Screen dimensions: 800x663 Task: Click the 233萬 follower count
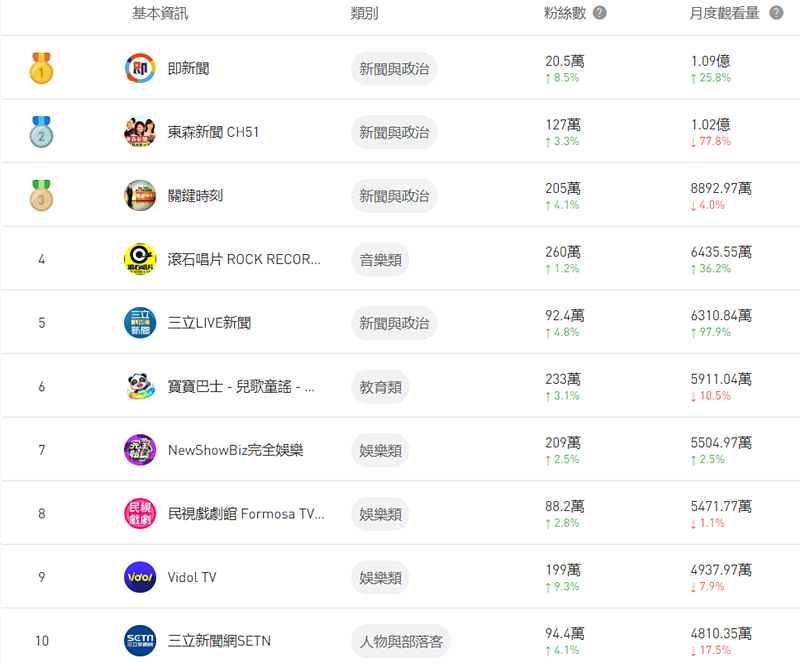point(563,379)
